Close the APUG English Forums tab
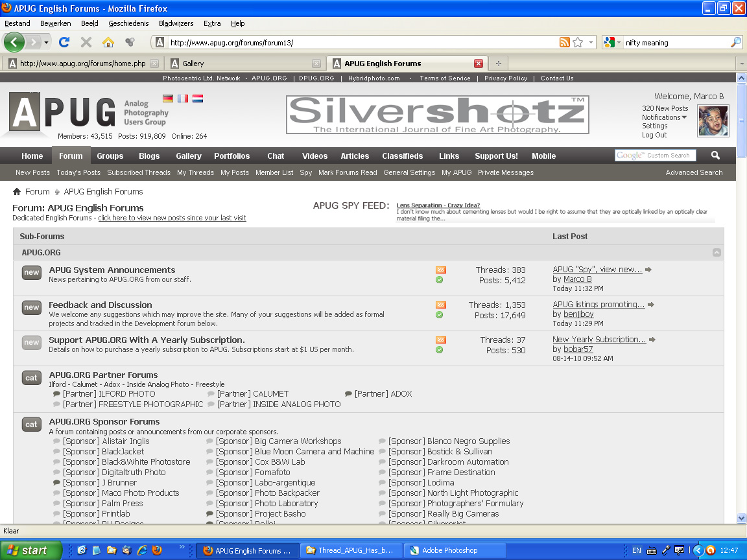Viewport: 747px width, 560px height. click(x=479, y=64)
